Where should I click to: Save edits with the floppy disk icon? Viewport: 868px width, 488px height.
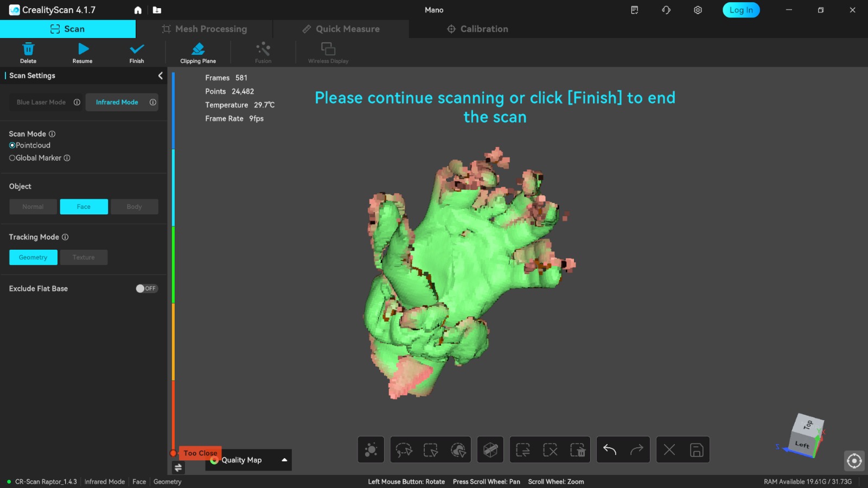tap(697, 449)
